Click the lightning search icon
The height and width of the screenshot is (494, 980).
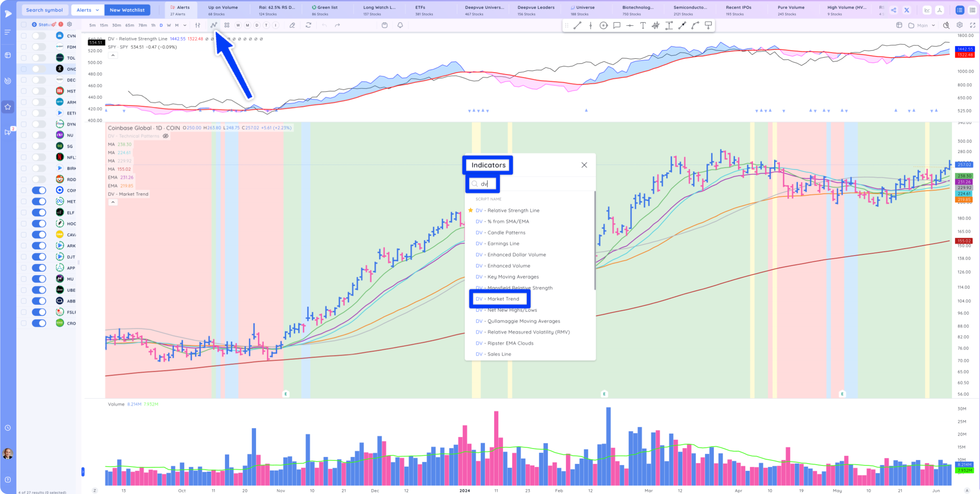pyautogui.click(x=946, y=25)
